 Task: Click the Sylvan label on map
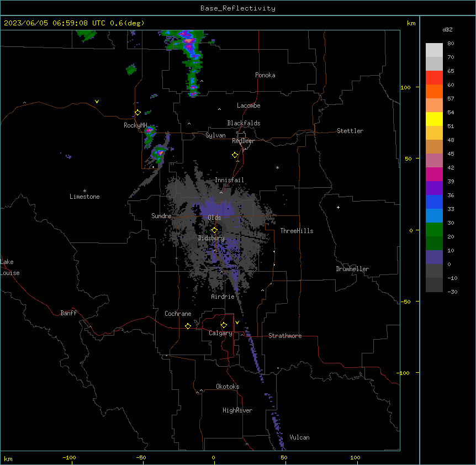(215, 135)
